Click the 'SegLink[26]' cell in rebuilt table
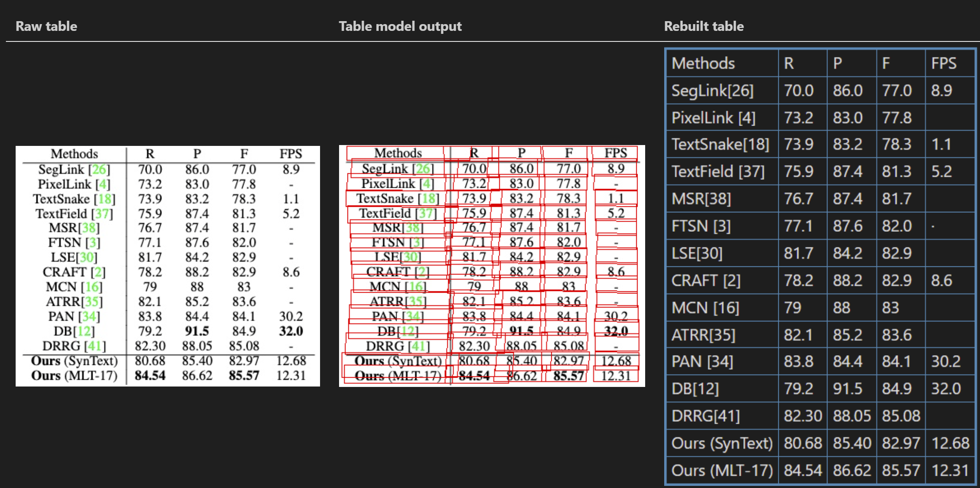Image resolution: width=980 pixels, height=488 pixels. pyautogui.click(x=712, y=90)
